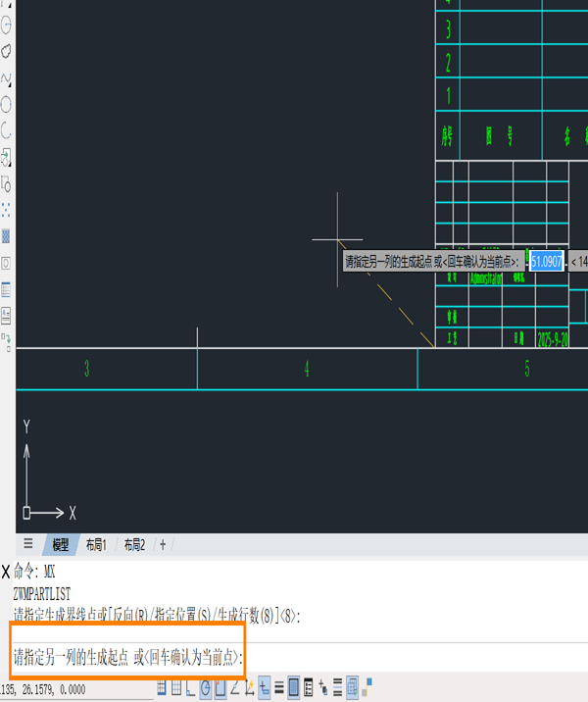Click ZWMPARTLIST text in command history

click(x=42, y=594)
